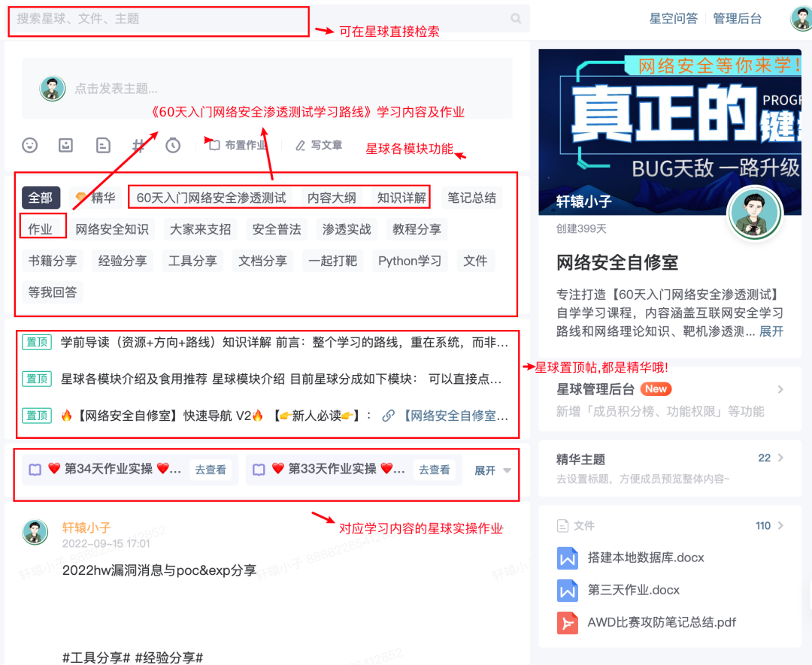The height and width of the screenshot is (665, 812).
Task: Open pinned post 快速导航 V2
Action: click(x=265, y=416)
